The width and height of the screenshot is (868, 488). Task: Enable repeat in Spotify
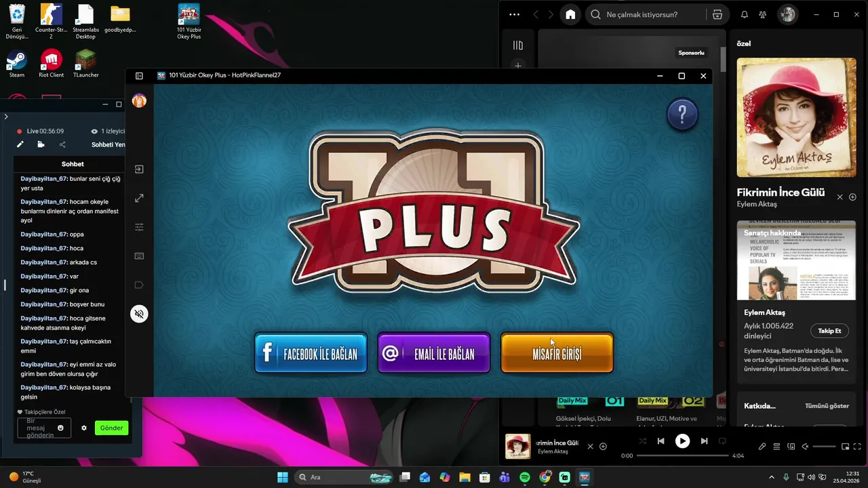[723, 441]
